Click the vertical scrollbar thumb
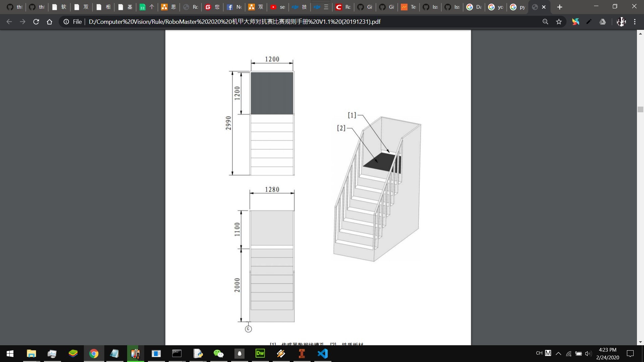Image resolution: width=644 pixels, height=362 pixels. click(x=640, y=110)
